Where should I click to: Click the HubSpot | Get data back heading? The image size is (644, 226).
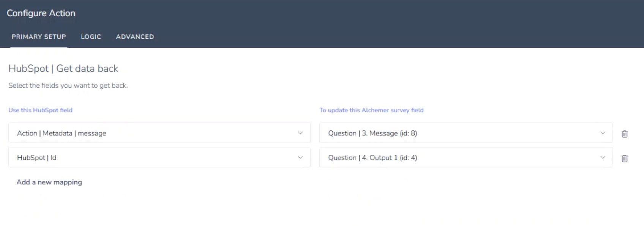coord(63,69)
